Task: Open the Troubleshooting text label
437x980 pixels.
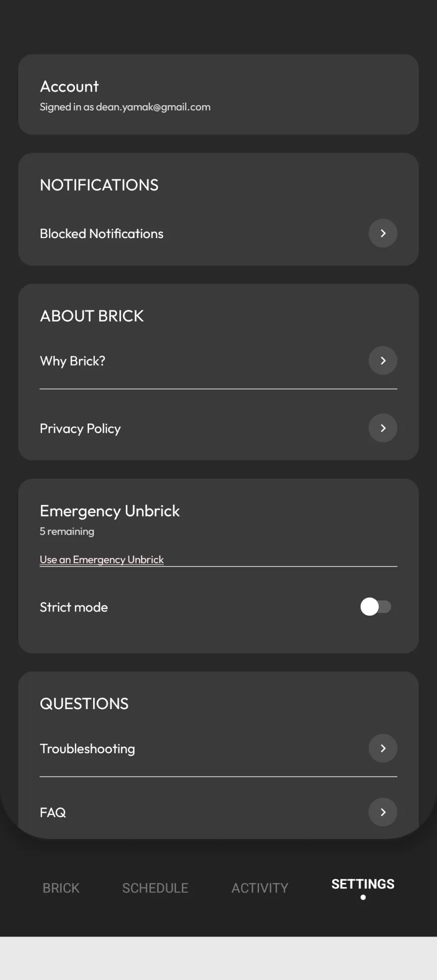Action: pos(88,749)
